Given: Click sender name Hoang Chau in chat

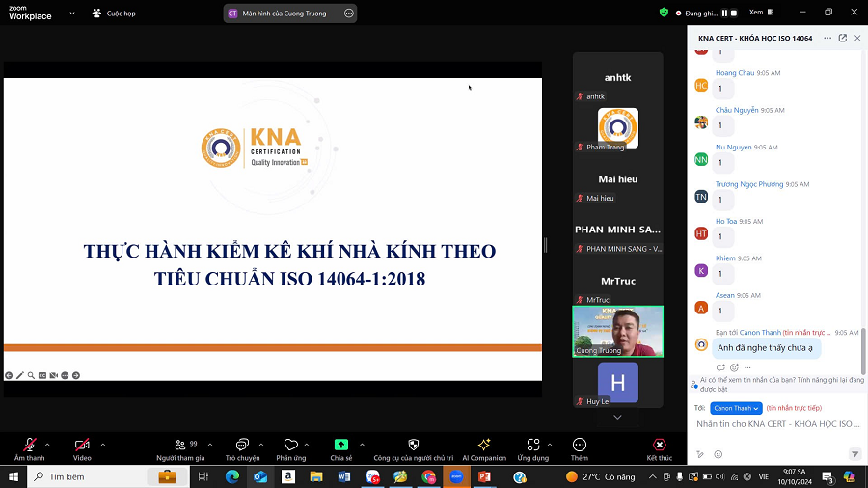Looking at the screenshot, I should click(x=735, y=73).
